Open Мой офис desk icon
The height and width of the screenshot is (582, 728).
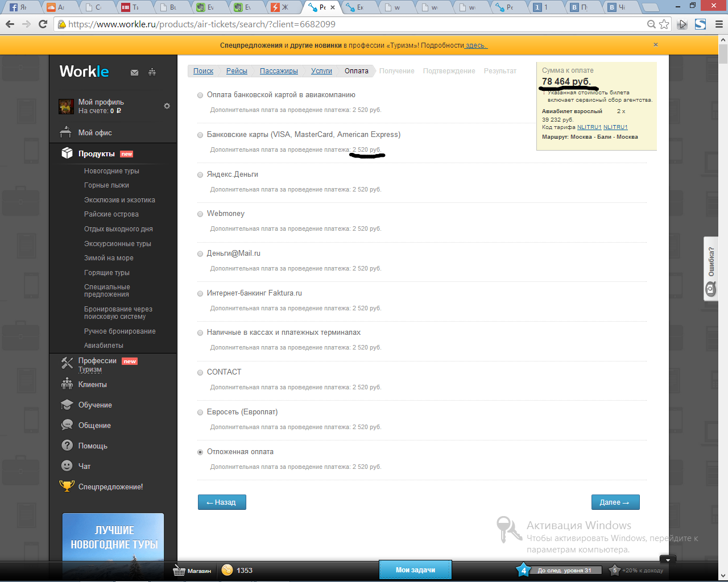coord(66,132)
